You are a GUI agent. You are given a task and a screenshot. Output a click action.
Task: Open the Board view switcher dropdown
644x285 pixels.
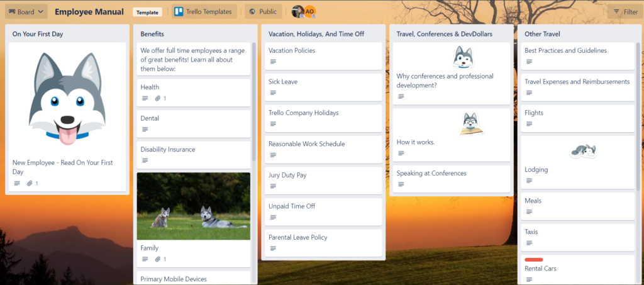[26, 11]
